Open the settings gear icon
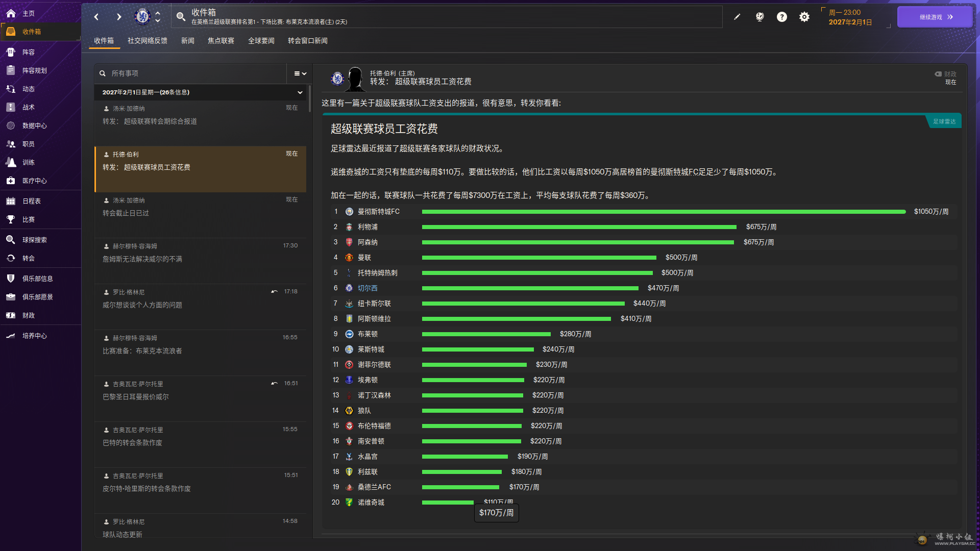Screen dimensions: 980x551 [x=804, y=17]
